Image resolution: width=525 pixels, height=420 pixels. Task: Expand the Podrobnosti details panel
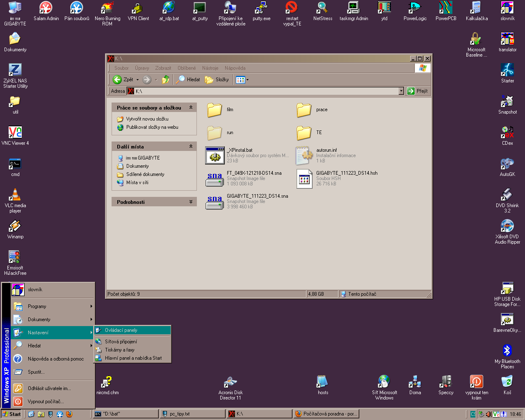(x=191, y=202)
